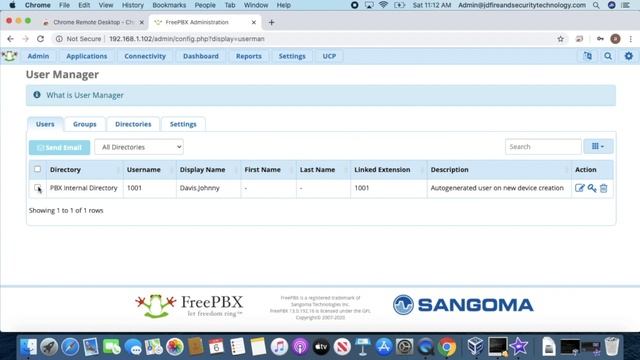The width and height of the screenshot is (640, 360).
Task: Go back to the previous page
Action: click(10, 39)
